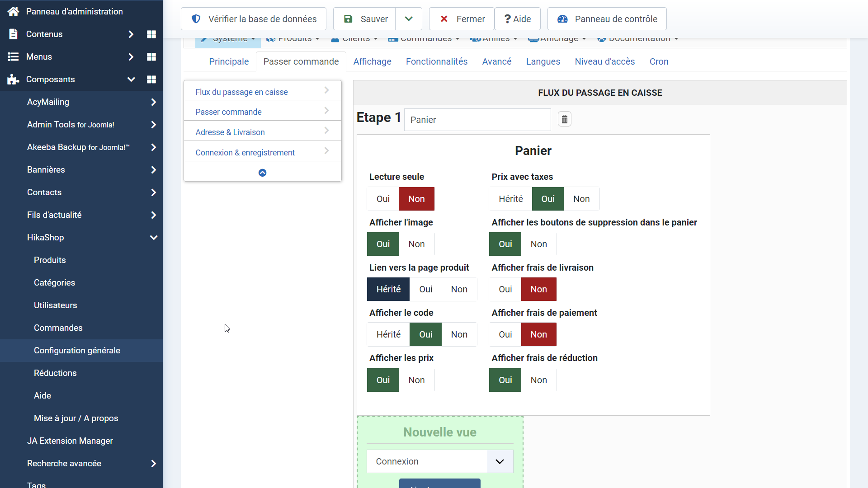Collapse the HikaShop sidebar submenu

pyautogui.click(x=154, y=238)
